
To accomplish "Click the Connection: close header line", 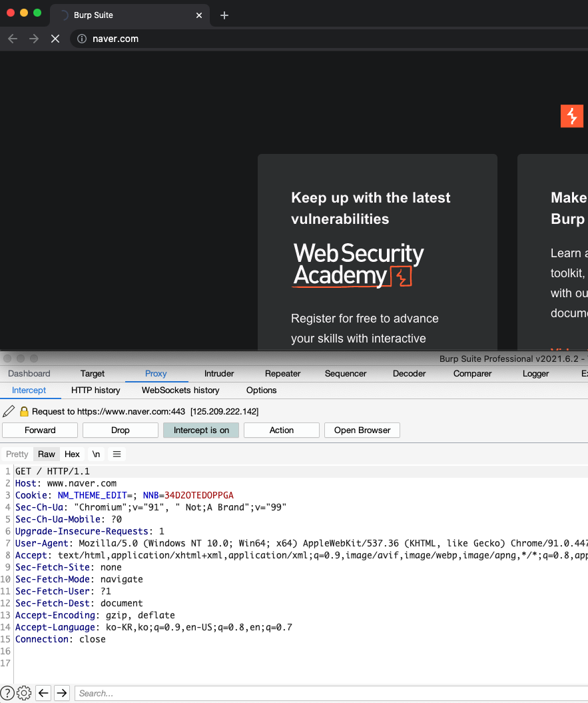I will (61, 639).
